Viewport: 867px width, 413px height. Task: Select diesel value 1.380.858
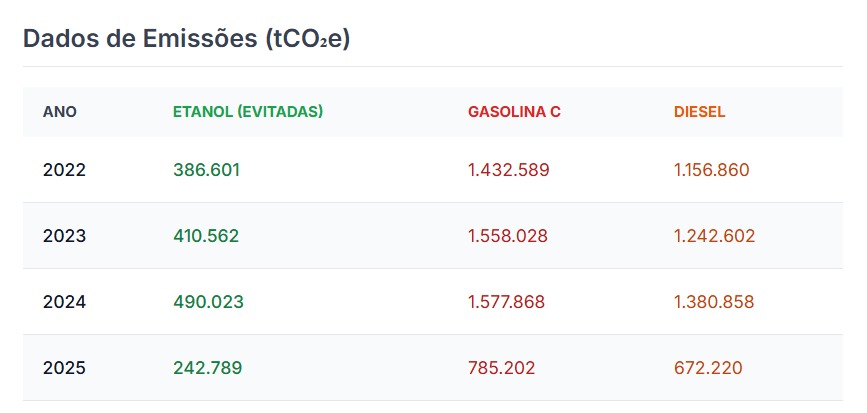point(714,302)
